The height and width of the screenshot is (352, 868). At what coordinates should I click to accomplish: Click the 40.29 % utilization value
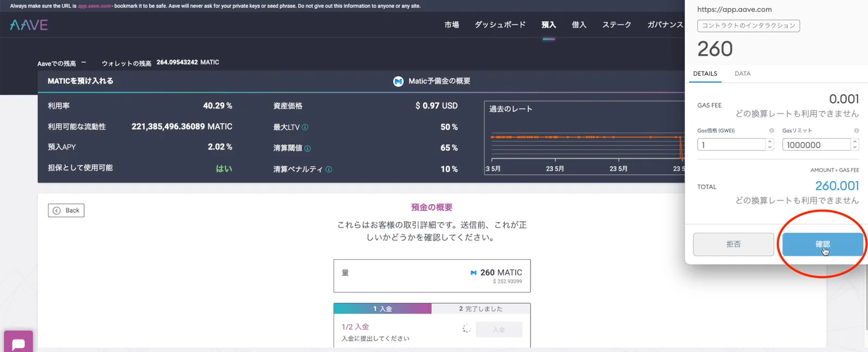click(x=218, y=106)
